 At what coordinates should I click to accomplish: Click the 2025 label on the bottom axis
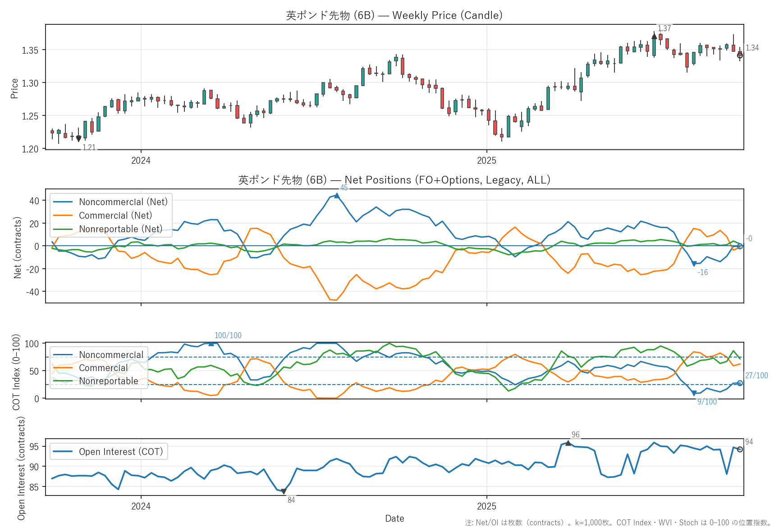pyautogui.click(x=486, y=506)
